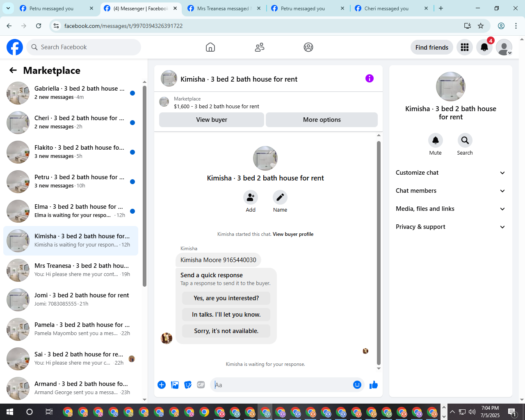Open the 'View buyer profile' link
Image resolution: width=525 pixels, height=420 pixels.
click(x=293, y=234)
